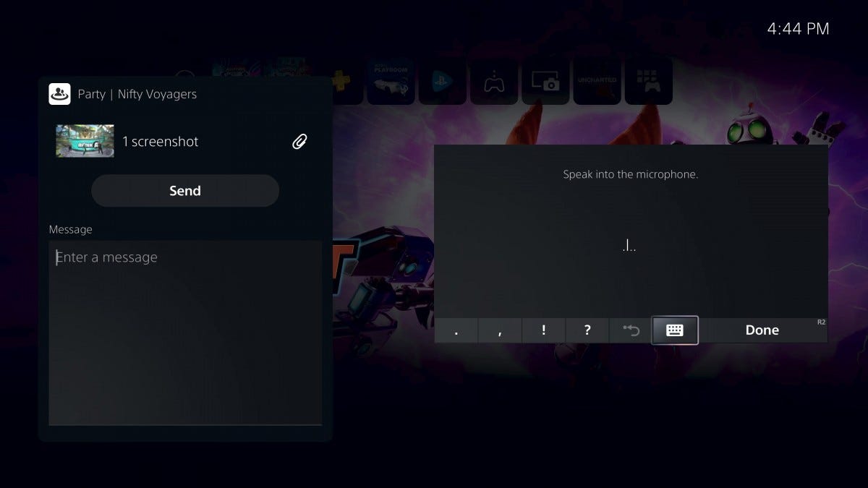868x488 pixels.
Task: Open the Party chat icon for Nifty Voyagers
Action: tap(59, 94)
